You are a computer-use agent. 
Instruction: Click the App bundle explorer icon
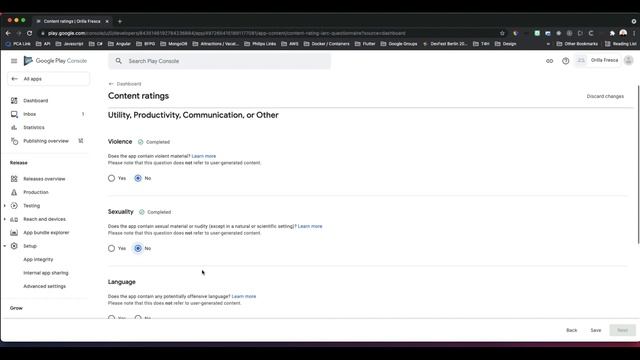(x=14, y=233)
